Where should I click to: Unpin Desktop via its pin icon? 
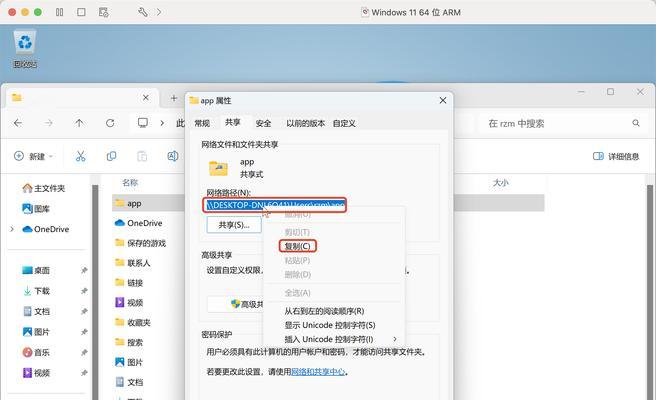(x=84, y=270)
